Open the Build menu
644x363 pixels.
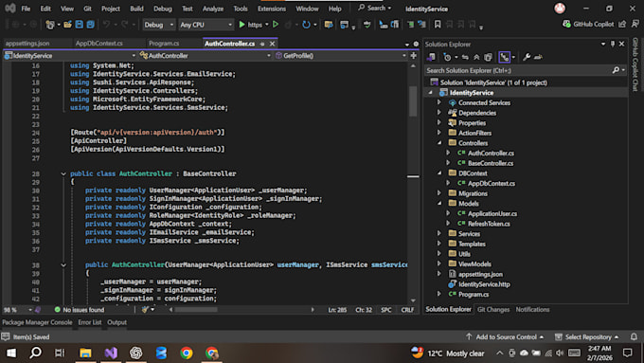pyautogui.click(x=136, y=9)
